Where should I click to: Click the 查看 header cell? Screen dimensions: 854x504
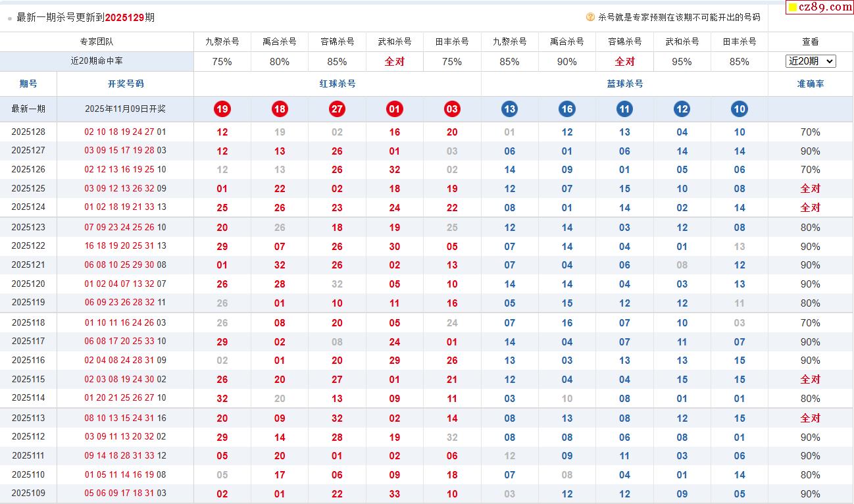(x=811, y=41)
